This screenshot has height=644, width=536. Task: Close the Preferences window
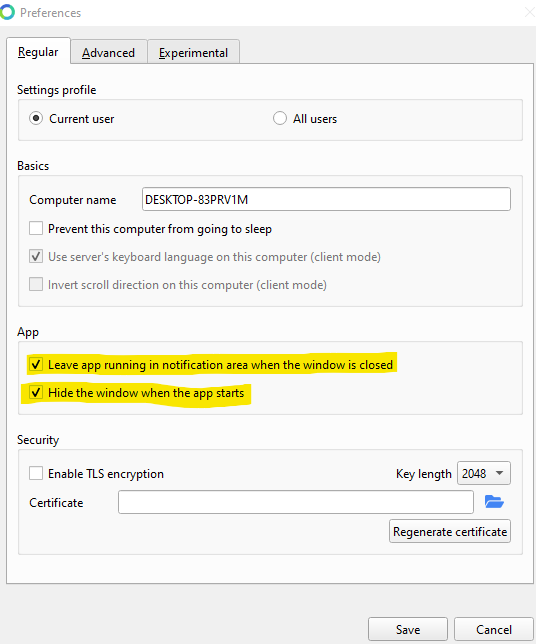click(x=529, y=12)
